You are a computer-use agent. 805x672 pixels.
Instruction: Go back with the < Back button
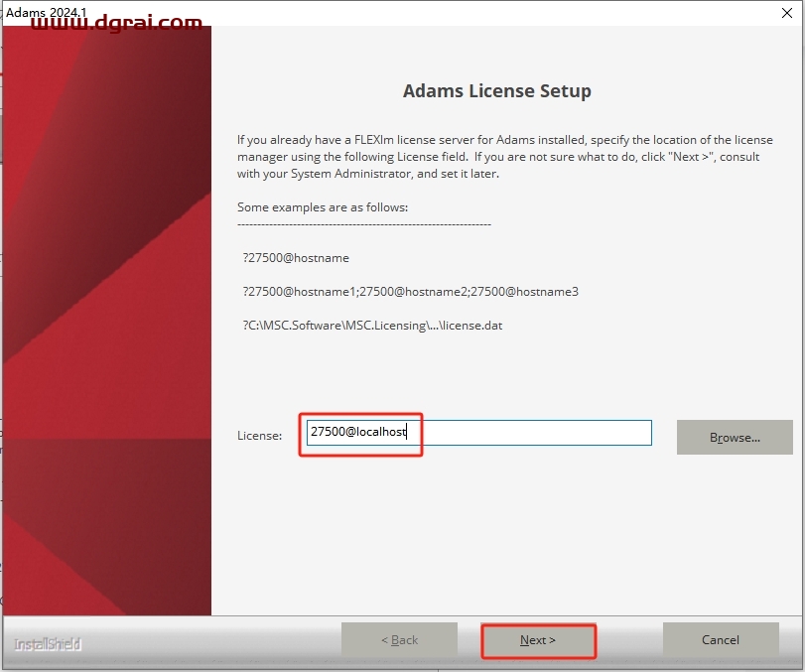(399, 639)
